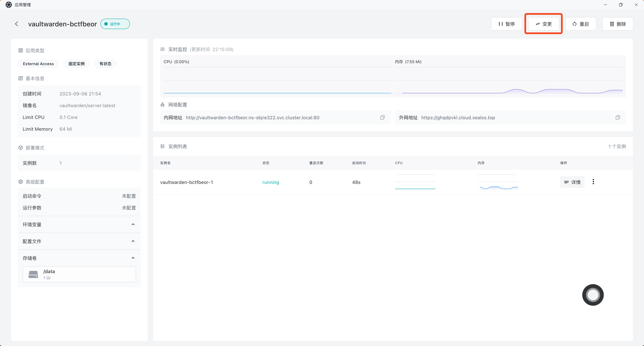Open the external URL ghqdpvkl.cloud.sealos.top
This screenshot has height=346, width=644.
click(x=458, y=118)
